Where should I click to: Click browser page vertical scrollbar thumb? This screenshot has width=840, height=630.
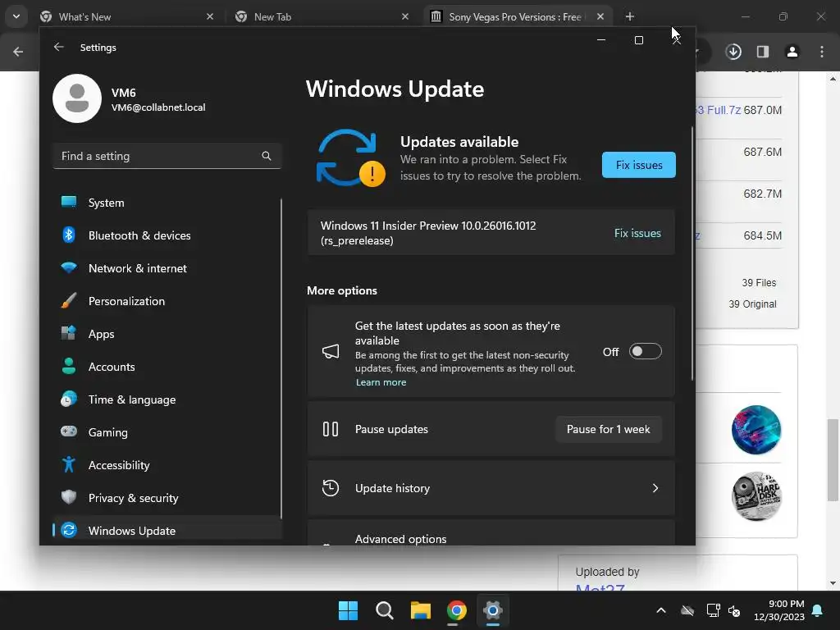833,460
